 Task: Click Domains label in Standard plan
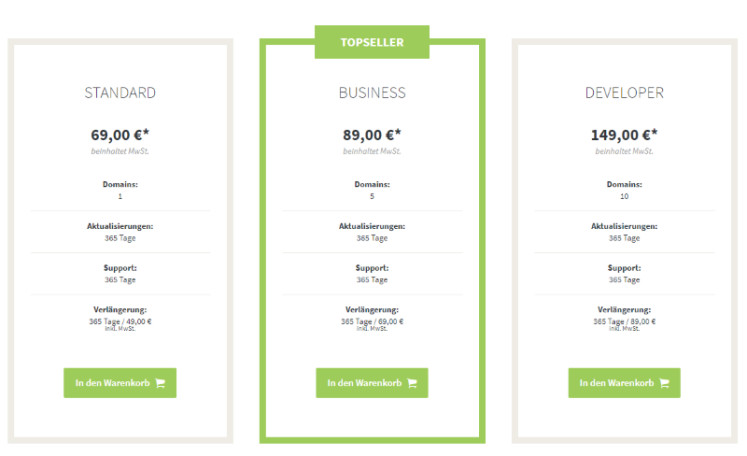pos(120,184)
